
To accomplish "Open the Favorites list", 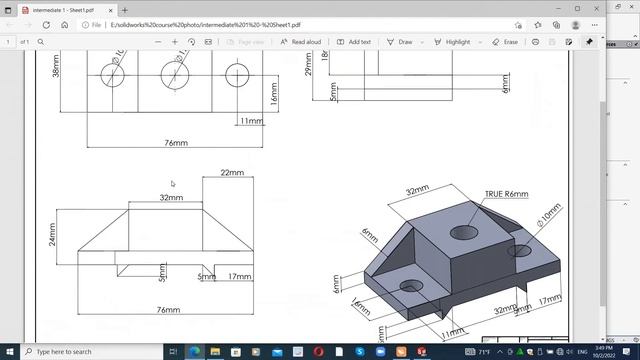I will (538, 25).
